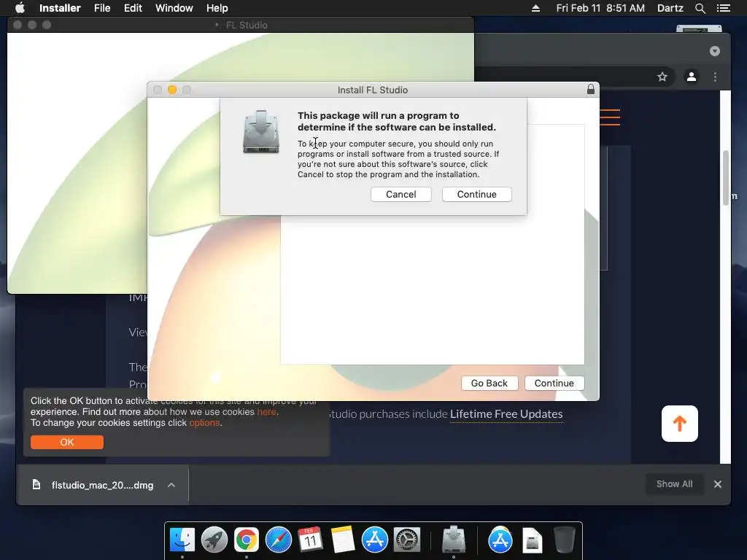Image resolution: width=747 pixels, height=560 pixels.
Task: Open the File menu
Action: coord(102,8)
